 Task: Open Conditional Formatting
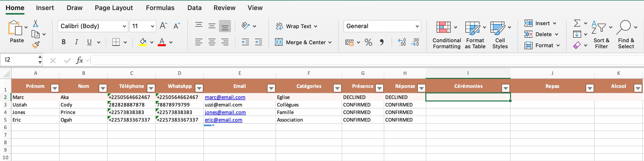point(447,35)
